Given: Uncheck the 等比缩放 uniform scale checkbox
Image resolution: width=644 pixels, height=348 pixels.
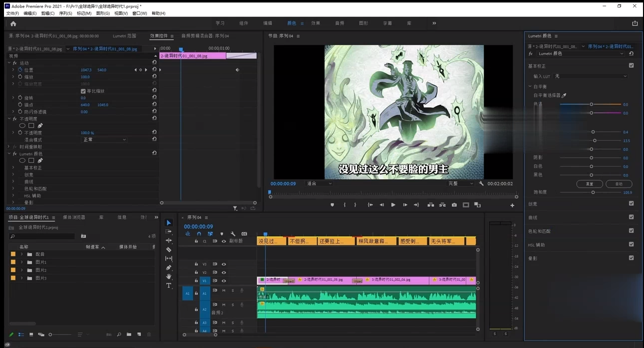Looking at the screenshot, I should tap(83, 91).
